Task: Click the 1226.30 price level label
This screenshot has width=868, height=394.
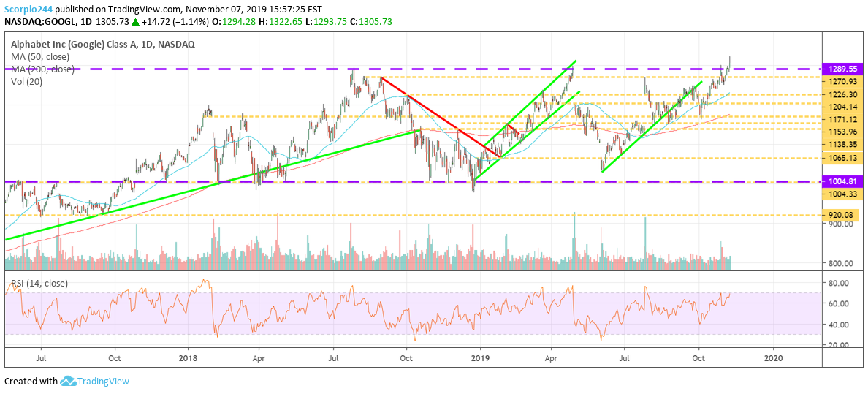Action: tap(842, 95)
